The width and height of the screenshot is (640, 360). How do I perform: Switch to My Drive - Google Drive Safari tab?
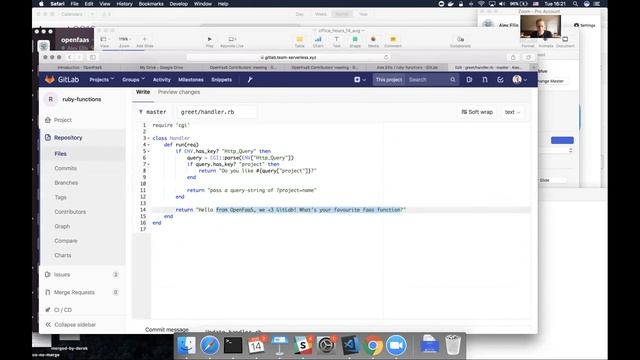(x=162, y=67)
